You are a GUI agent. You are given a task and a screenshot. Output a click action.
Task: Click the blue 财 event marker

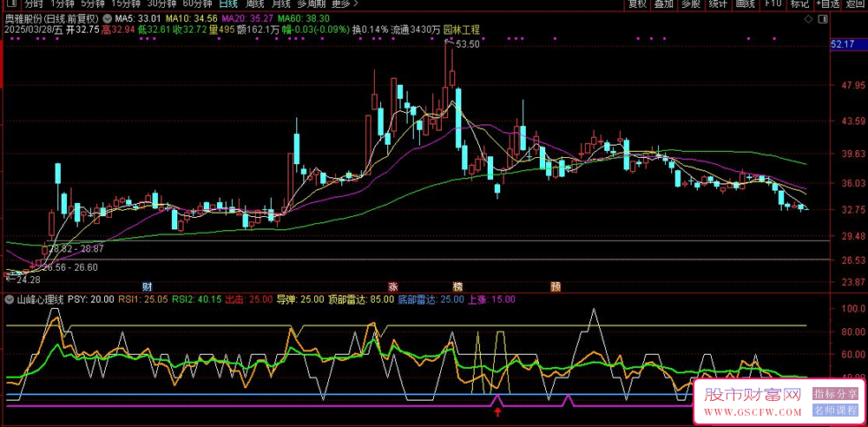click(148, 286)
